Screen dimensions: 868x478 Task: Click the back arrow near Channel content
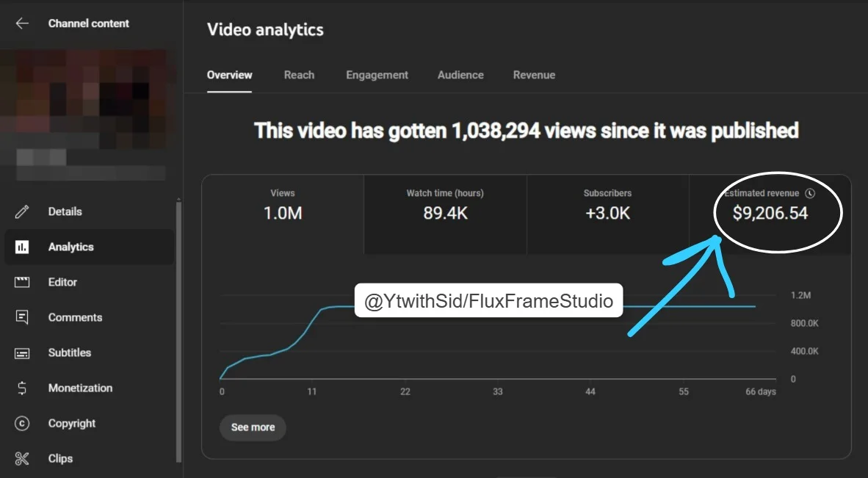(21, 23)
